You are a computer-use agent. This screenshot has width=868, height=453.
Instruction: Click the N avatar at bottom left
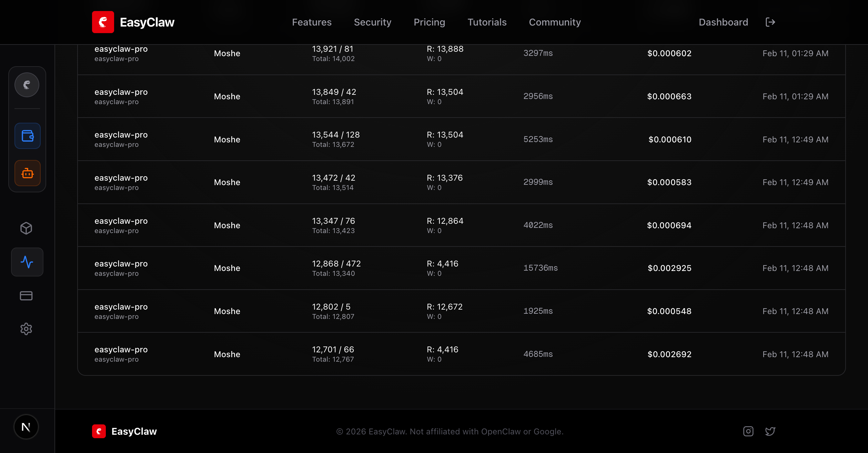coord(26,426)
